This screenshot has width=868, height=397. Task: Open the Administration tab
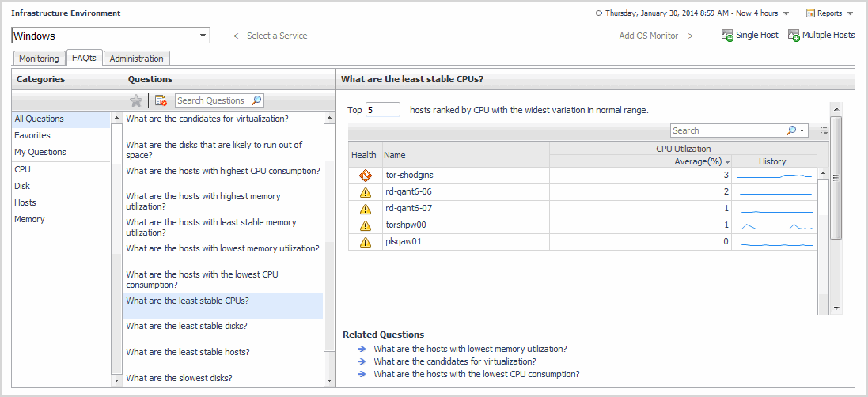(136, 59)
